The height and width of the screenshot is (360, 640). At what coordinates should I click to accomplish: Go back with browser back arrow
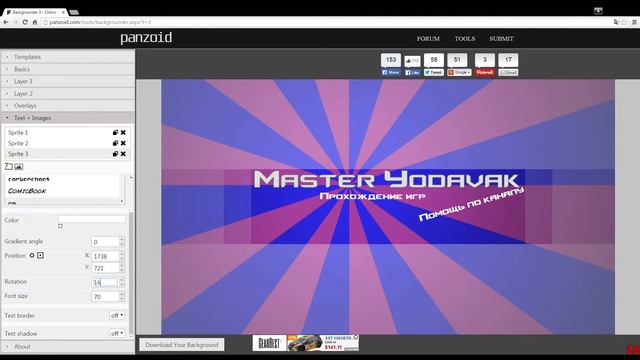point(6,22)
